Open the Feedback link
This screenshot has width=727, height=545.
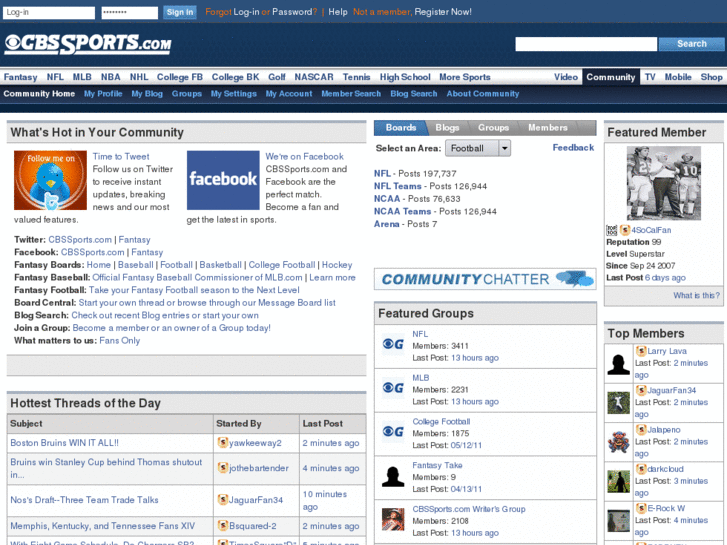click(573, 147)
